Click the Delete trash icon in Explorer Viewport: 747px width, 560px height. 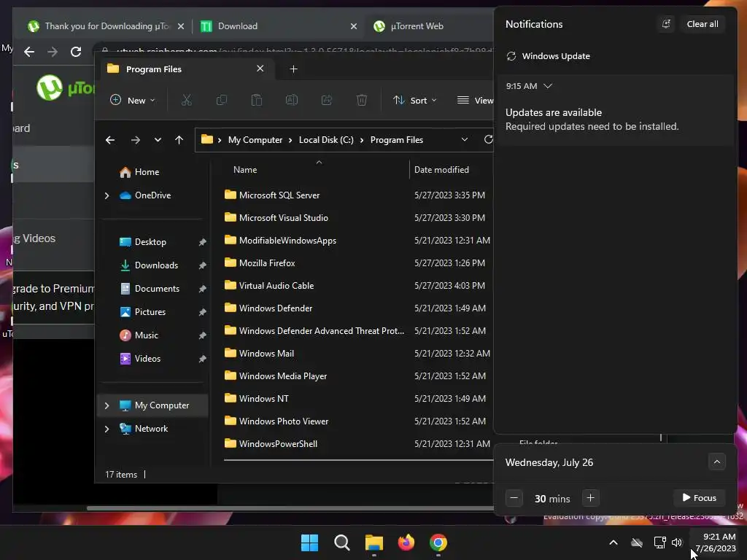pos(362,100)
